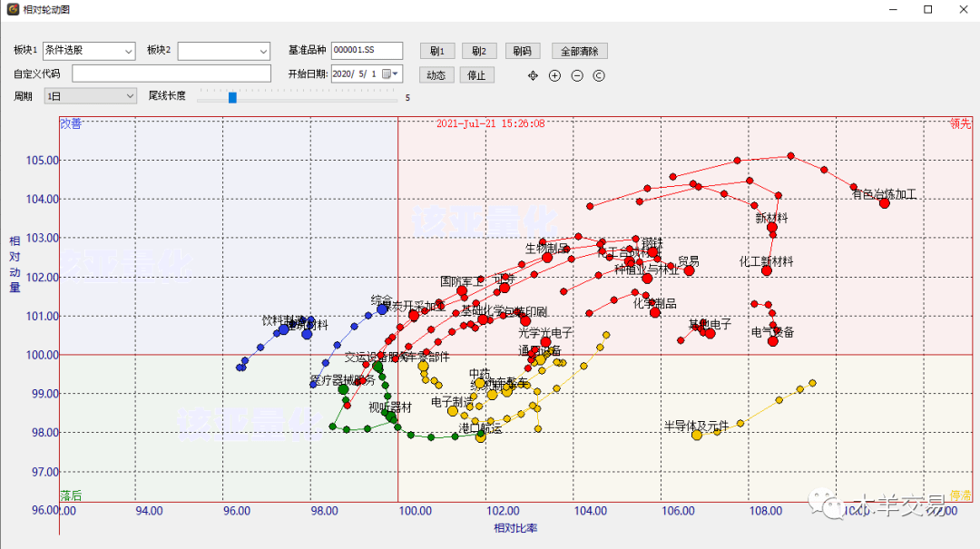Viewport: 980px width, 549px height.
Task: Click the zoom in plus icon
Action: pyautogui.click(x=555, y=75)
